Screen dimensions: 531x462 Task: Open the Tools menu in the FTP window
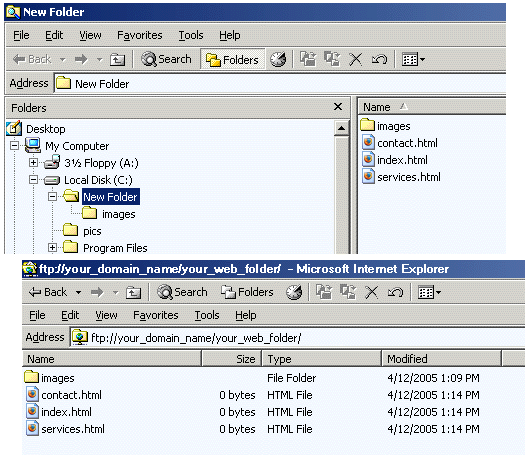coord(207,315)
